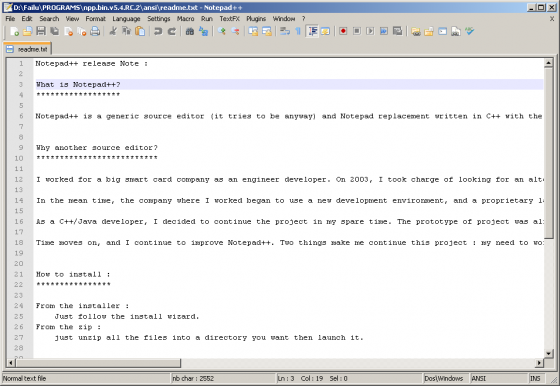The image size is (560, 386).
Task: Save the recorded macro icon
Action: coord(397,31)
